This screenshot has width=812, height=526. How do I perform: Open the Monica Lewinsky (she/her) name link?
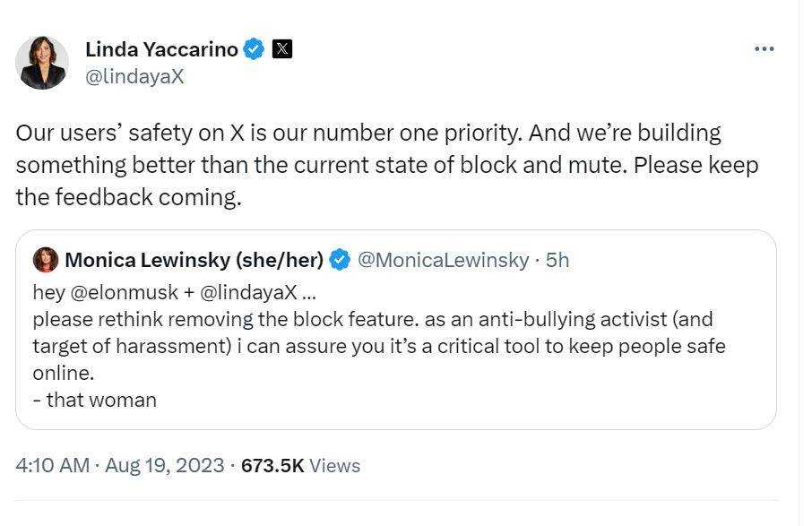click(x=194, y=260)
